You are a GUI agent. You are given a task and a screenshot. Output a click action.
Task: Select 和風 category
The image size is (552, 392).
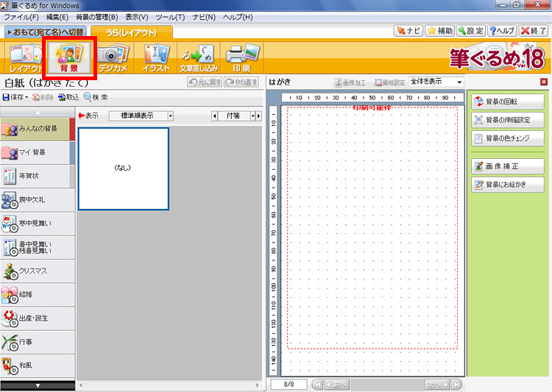(x=38, y=366)
